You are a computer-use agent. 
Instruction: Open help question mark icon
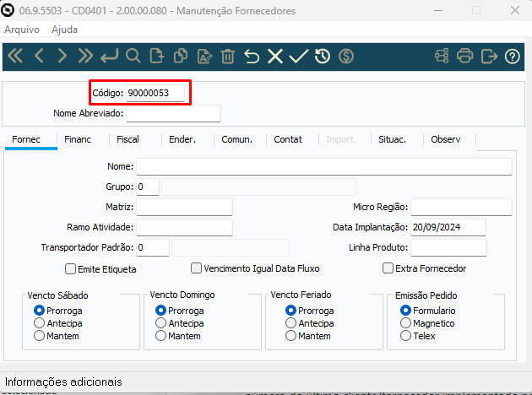(512, 57)
